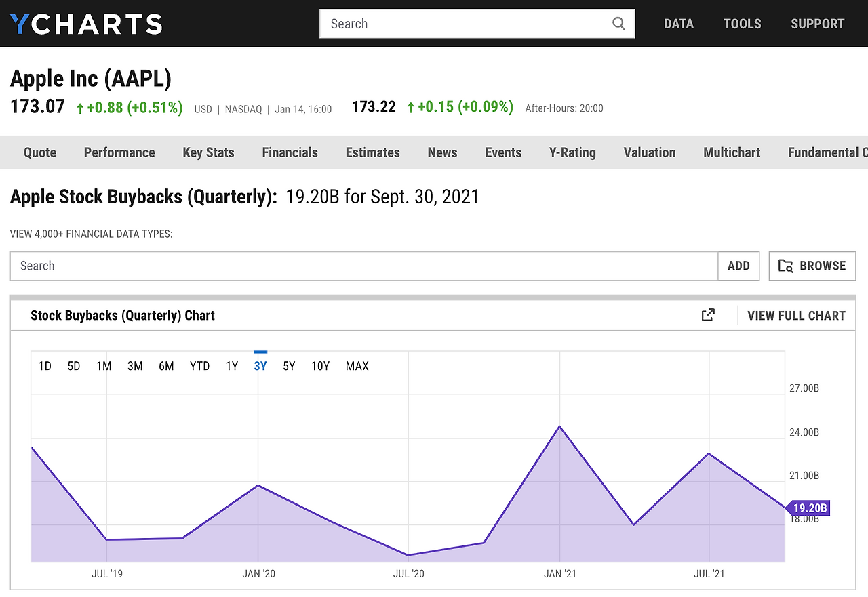Click the JUL '20 axis label
868x597 pixels.
[409, 574]
